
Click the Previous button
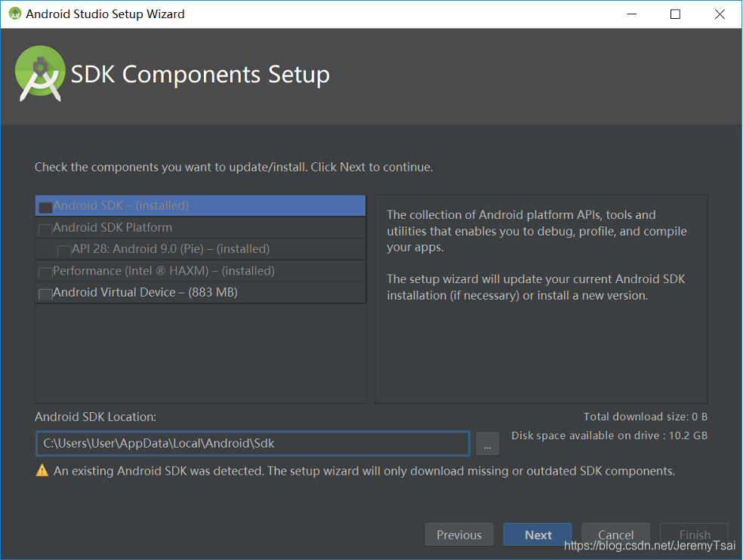coord(458,535)
